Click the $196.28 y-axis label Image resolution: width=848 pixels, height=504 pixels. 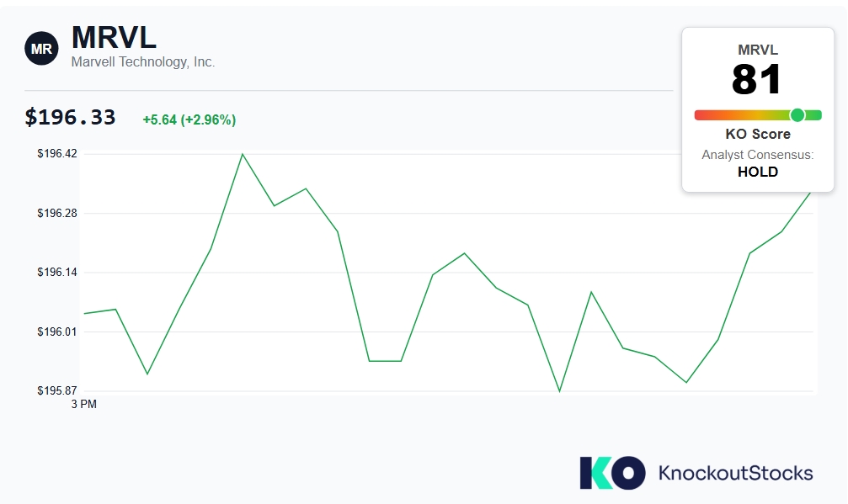(x=56, y=214)
